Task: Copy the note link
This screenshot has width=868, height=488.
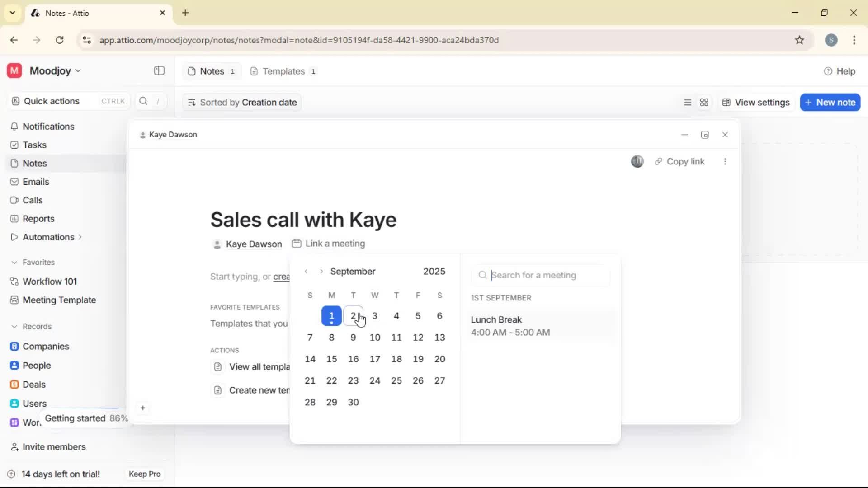Action: pos(680,161)
